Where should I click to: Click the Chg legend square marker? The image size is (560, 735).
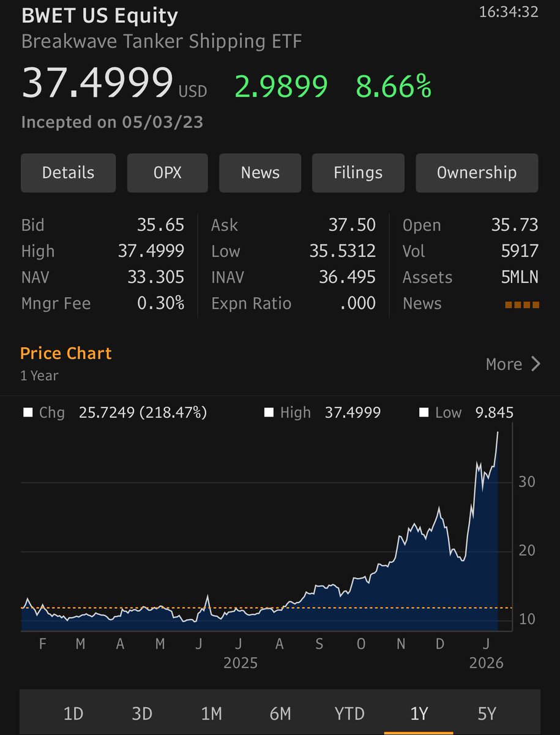[x=27, y=413]
